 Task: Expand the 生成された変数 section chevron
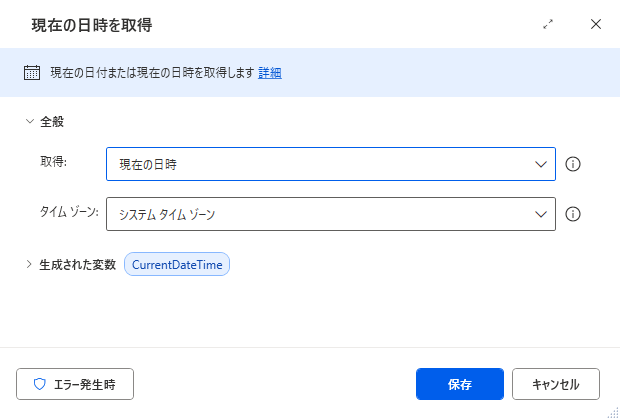(x=29, y=264)
